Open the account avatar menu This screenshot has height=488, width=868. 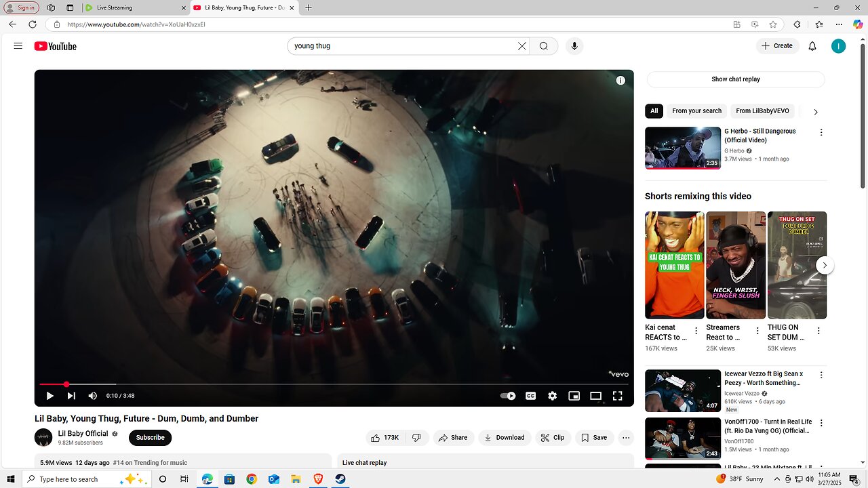[x=839, y=46]
